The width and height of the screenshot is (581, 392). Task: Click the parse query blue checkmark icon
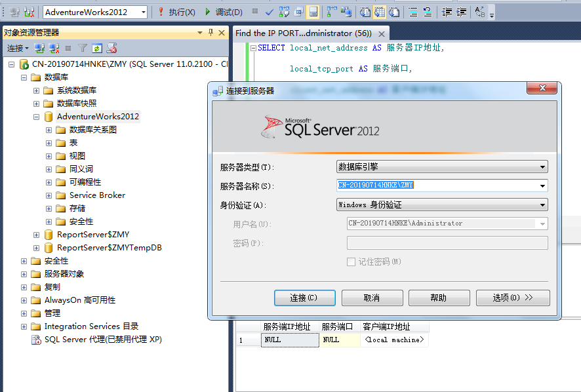(270, 12)
